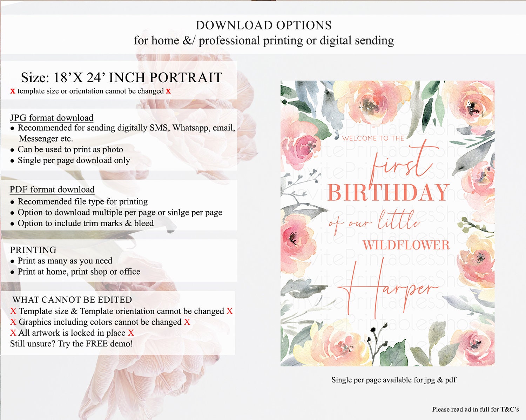
Task: Click the 'PRINTING' section heading
Action: click(33, 250)
